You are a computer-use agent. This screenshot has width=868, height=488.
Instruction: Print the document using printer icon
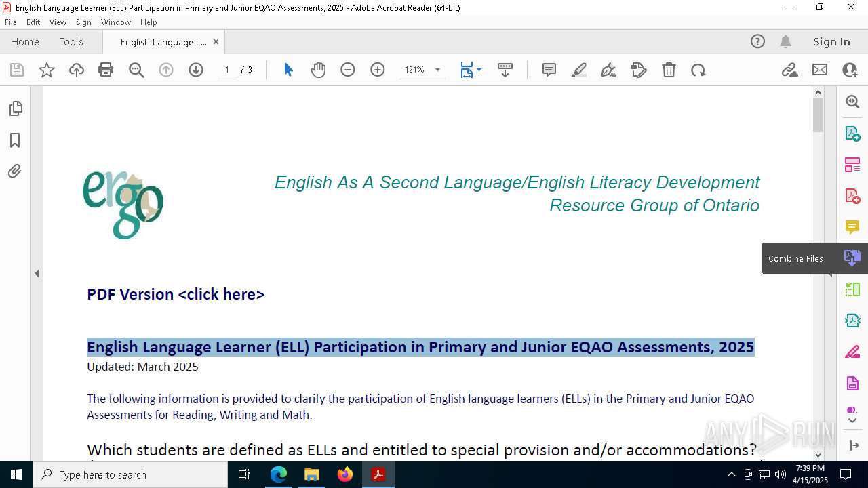[106, 70]
